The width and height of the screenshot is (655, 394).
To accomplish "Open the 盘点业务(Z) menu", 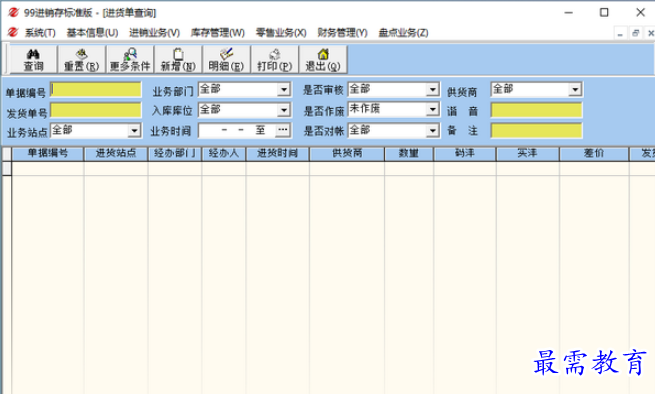I will coord(403,33).
